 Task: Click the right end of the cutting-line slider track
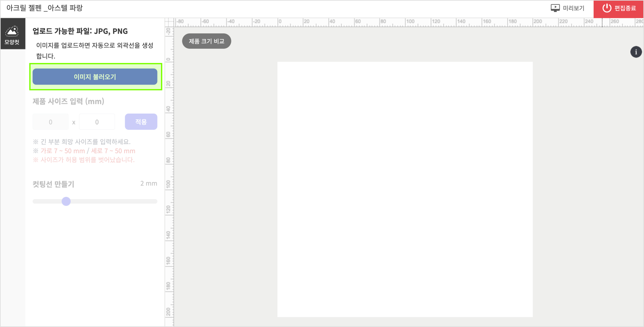click(155, 201)
